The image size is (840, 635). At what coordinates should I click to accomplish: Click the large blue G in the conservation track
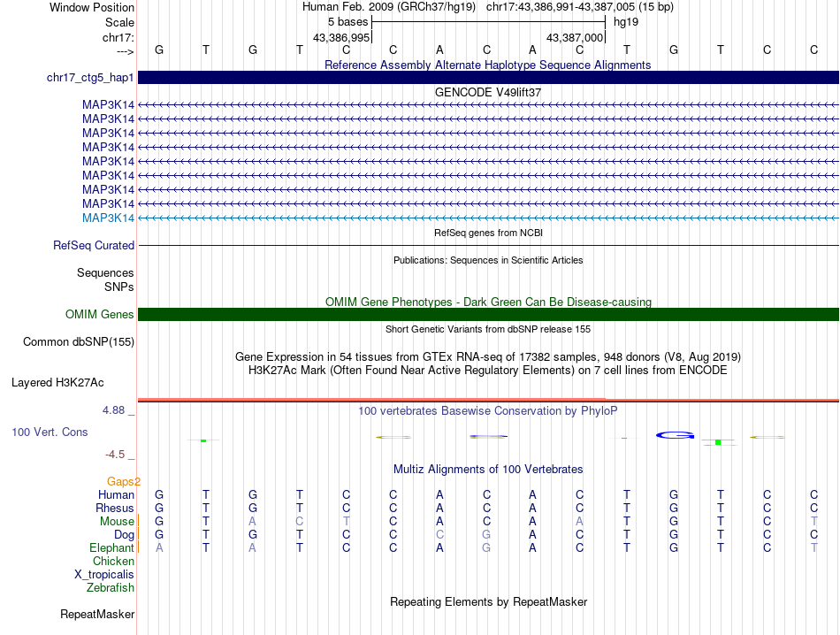[675, 435]
